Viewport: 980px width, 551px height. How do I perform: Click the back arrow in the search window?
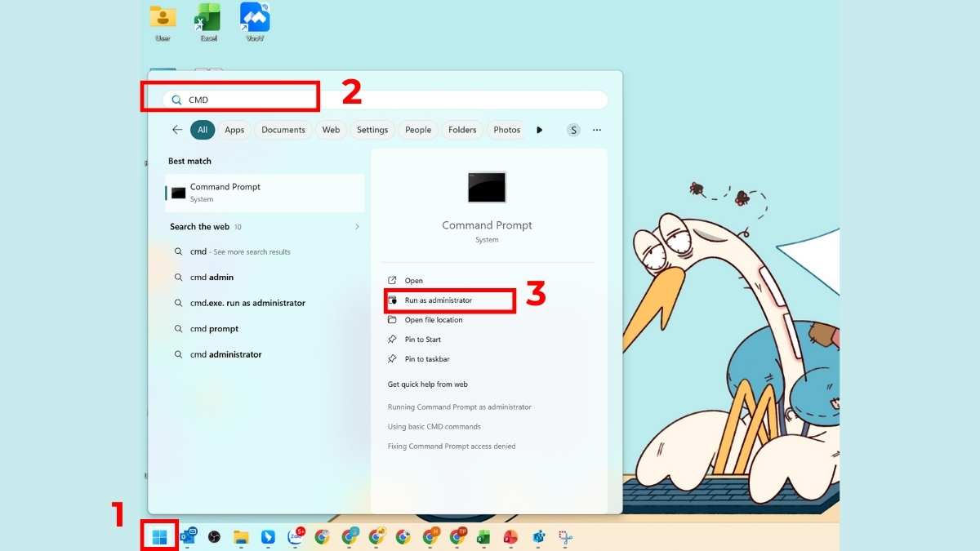(176, 129)
